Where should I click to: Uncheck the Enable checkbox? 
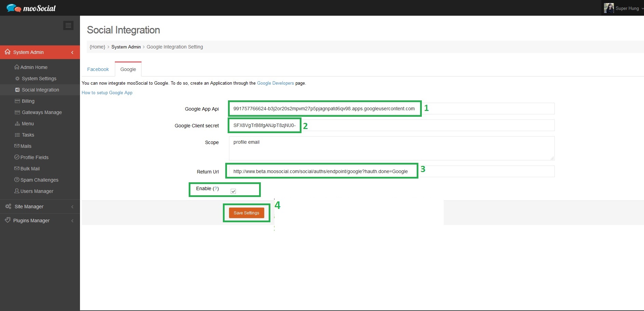pos(233,191)
